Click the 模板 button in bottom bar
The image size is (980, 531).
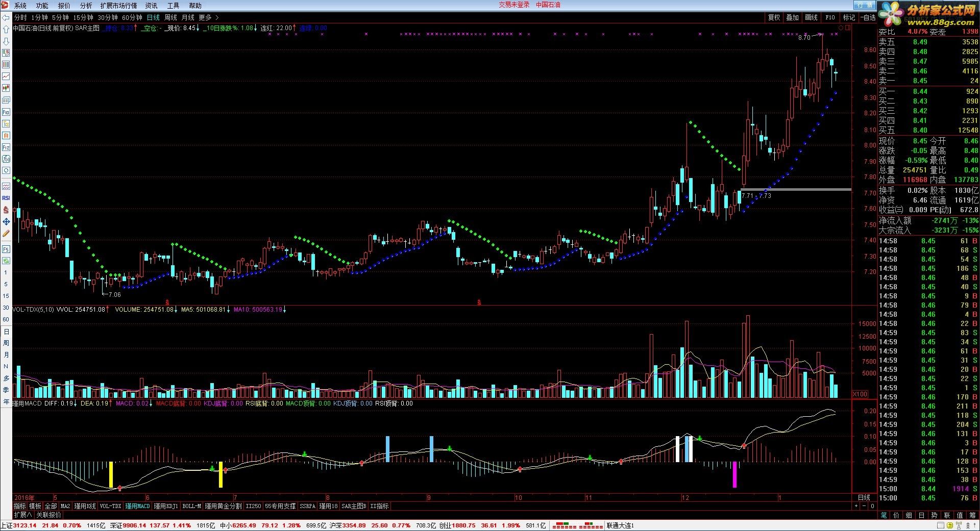pyautogui.click(x=35, y=506)
